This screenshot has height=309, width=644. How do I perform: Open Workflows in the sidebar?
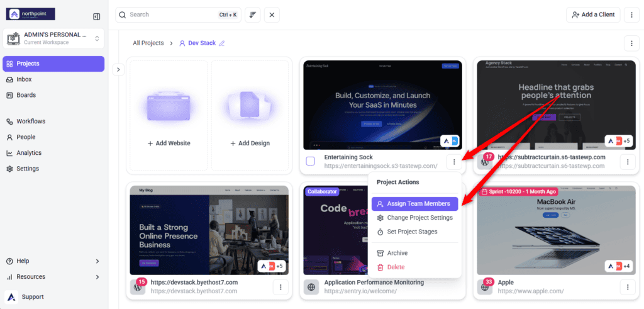[53, 121]
